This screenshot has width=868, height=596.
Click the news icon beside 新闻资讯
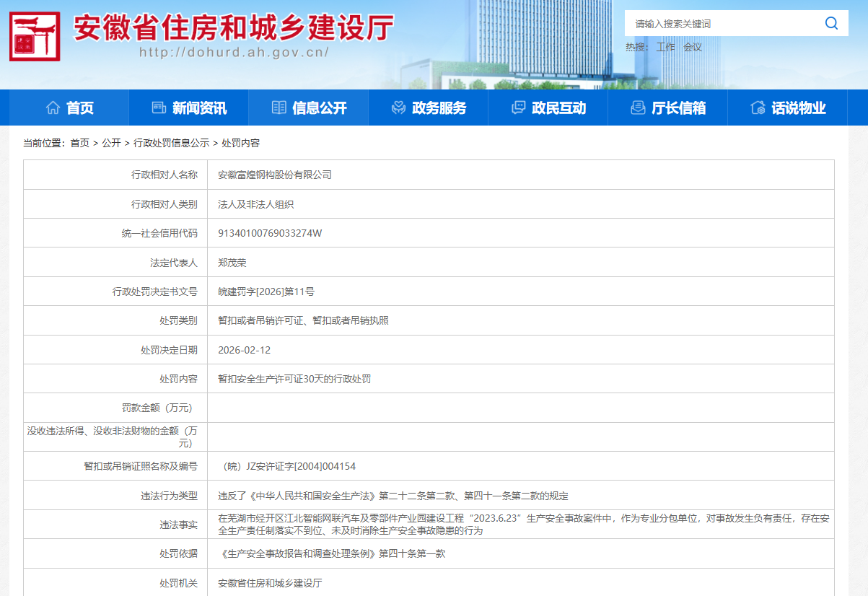[159, 108]
